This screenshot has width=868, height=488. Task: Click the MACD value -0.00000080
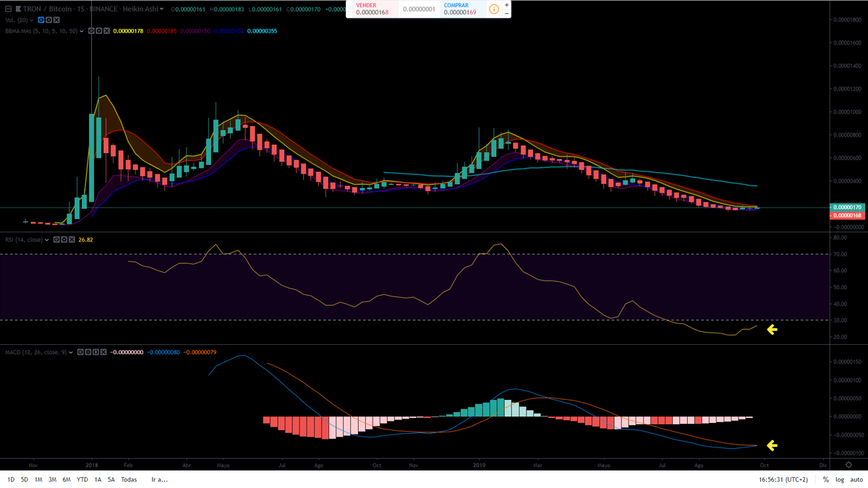pos(163,352)
